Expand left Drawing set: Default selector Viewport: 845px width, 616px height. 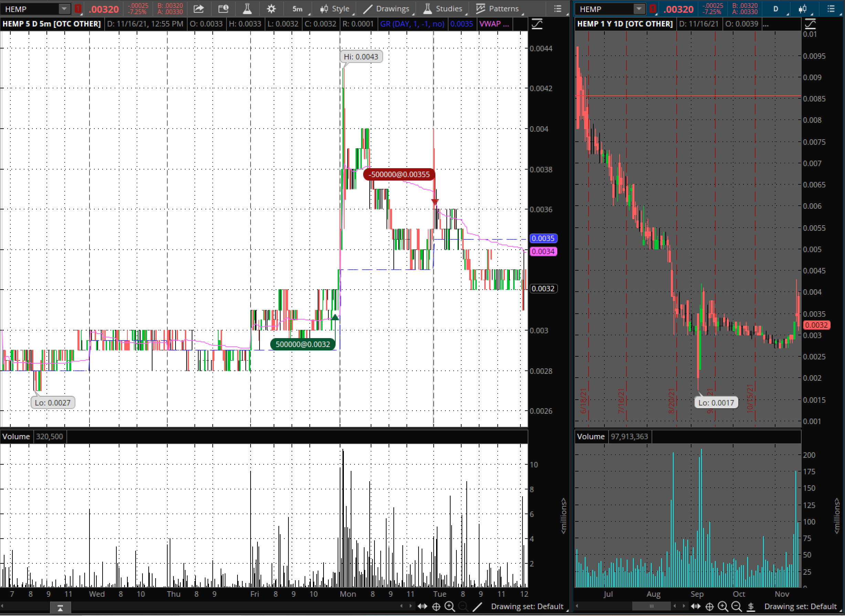pos(527,607)
